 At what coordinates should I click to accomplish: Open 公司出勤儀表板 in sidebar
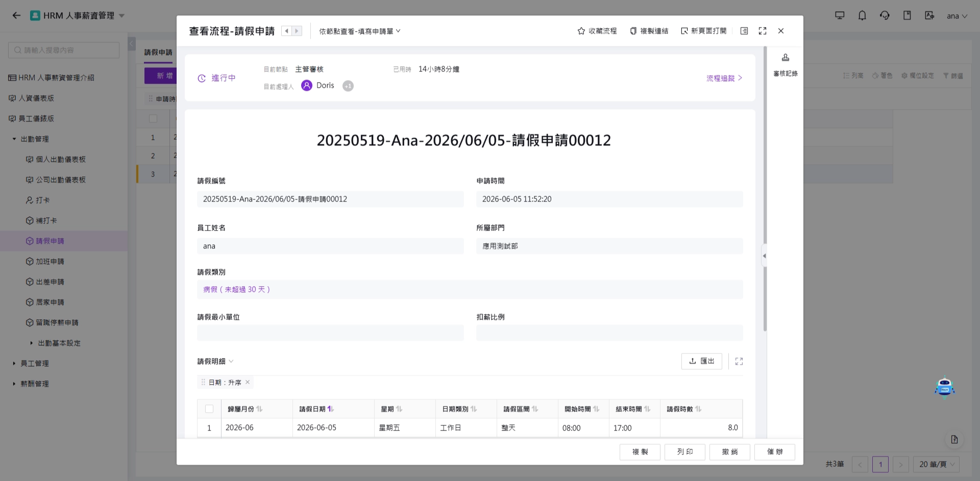coord(56,180)
